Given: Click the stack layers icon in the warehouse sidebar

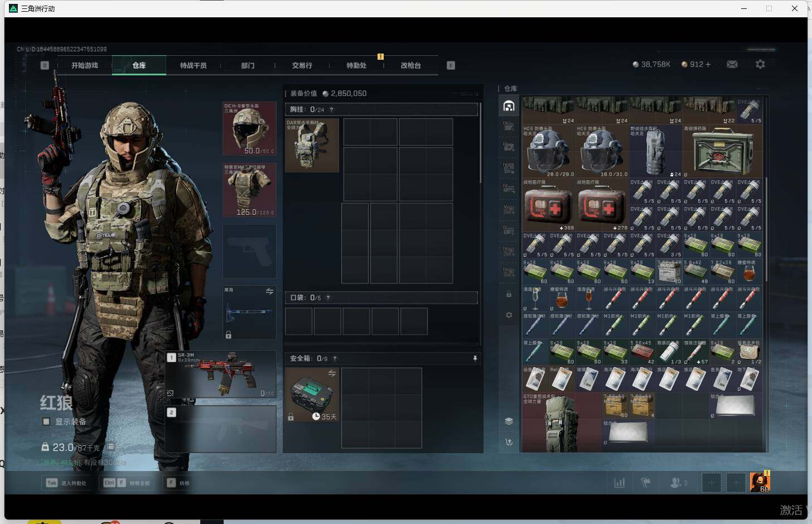Looking at the screenshot, I should coord(509,421).
